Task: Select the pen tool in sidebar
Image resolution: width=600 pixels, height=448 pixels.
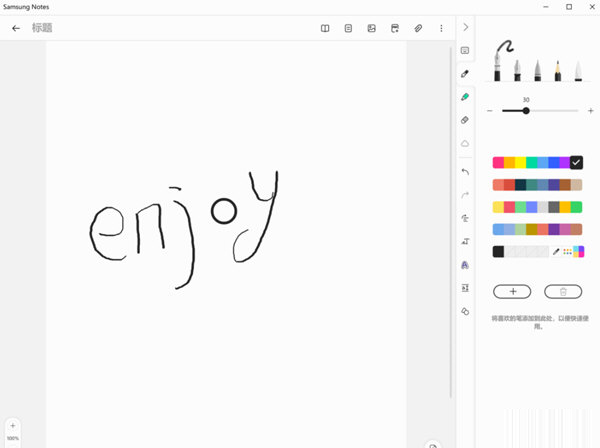Action: point(465,74)
